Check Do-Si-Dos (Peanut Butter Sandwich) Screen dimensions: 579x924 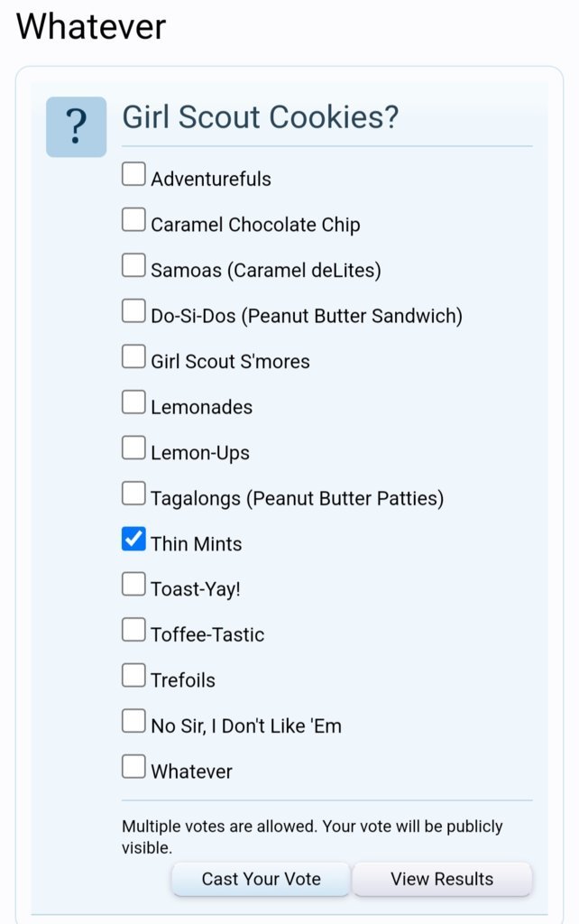(x=133, y=310)
